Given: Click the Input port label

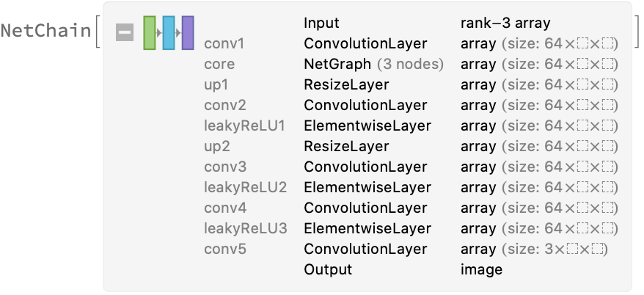Looking at the screenshot, I should point(321,23).
